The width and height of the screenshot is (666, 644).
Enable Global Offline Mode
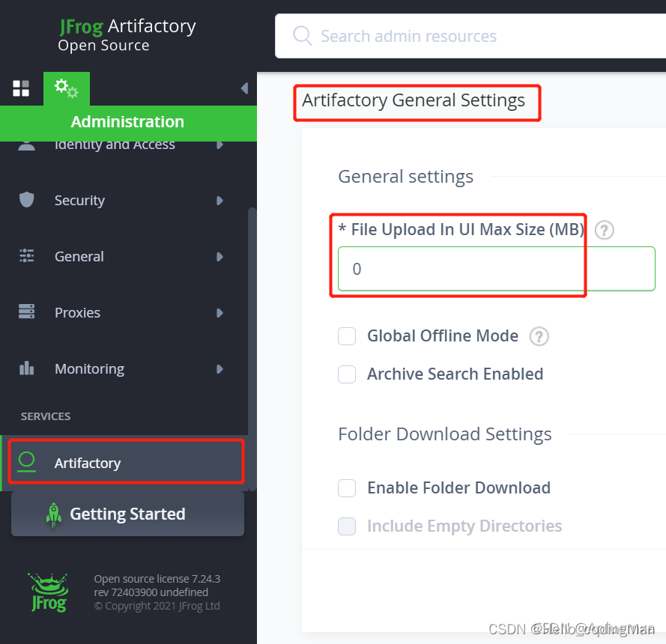click(347, 336)
